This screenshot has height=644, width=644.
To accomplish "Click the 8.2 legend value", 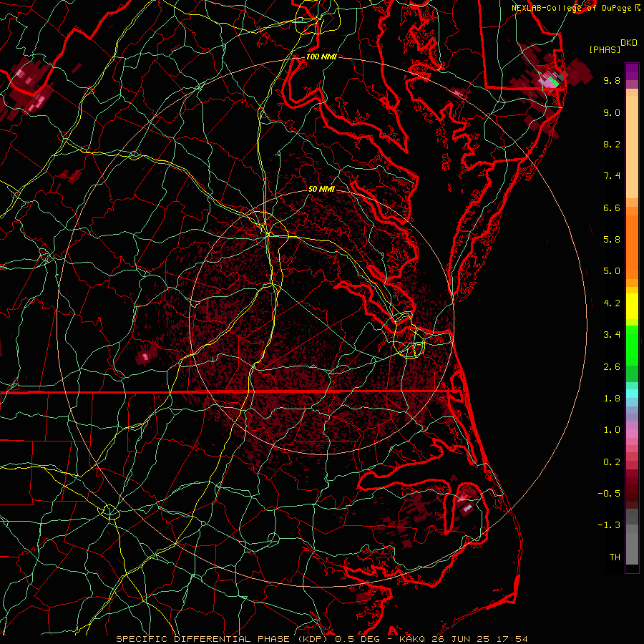I will point(612,144).
